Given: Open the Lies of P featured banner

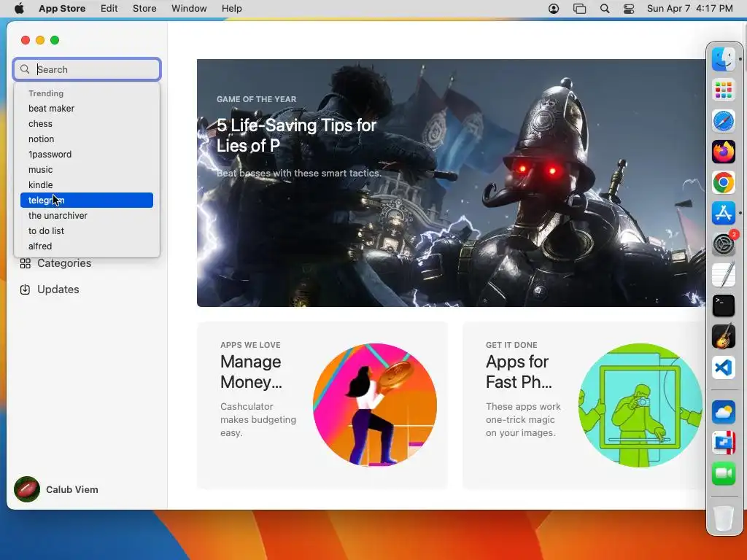Looking at the screenshot, I should coord(451,183).
